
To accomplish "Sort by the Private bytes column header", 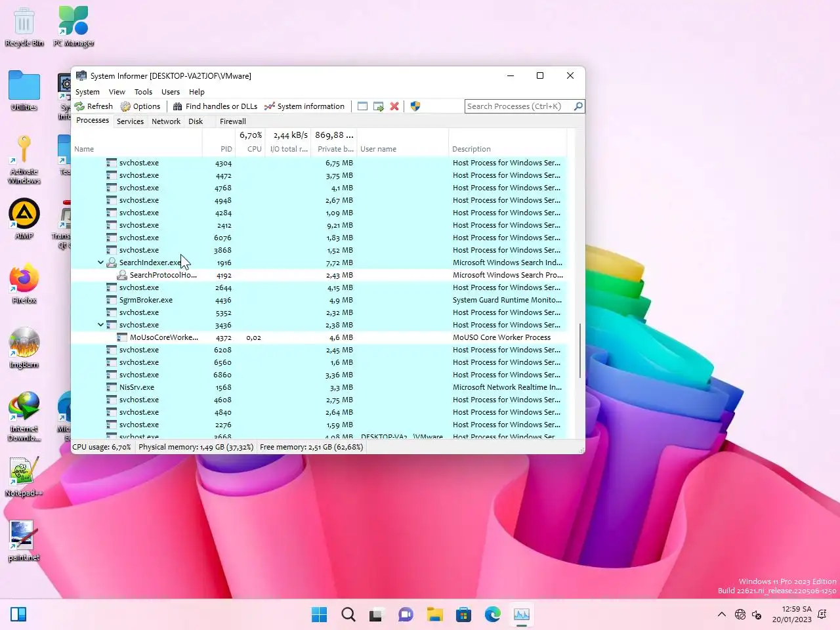I will 335,149.
